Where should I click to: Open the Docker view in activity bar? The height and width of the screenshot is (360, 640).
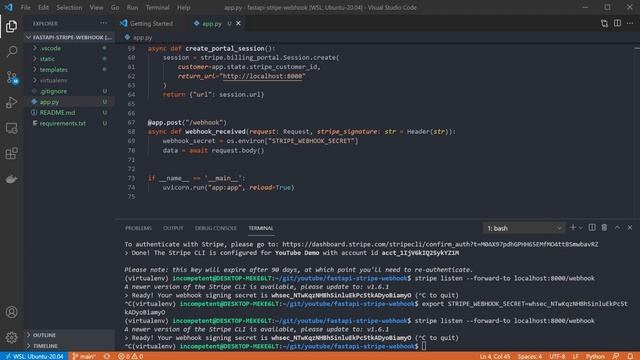[11, 179]
